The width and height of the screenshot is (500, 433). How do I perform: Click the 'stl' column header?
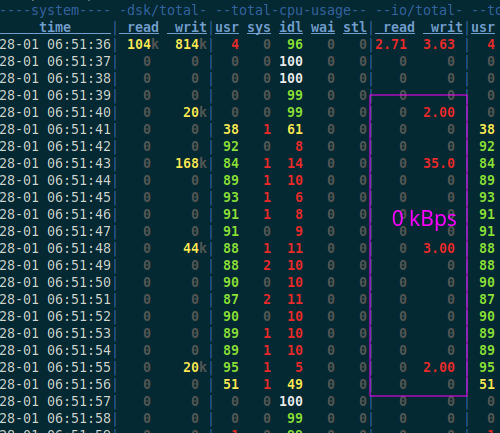coord(355,27)
